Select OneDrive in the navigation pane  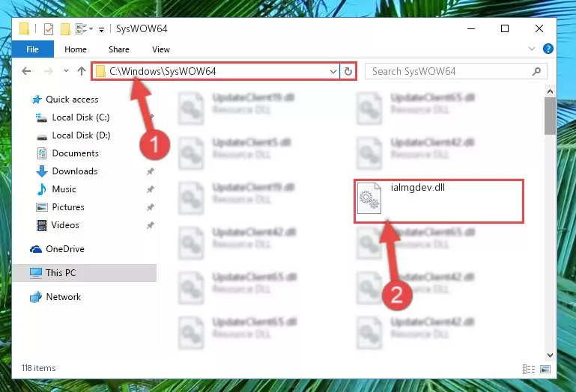click(x=65, y=249)
